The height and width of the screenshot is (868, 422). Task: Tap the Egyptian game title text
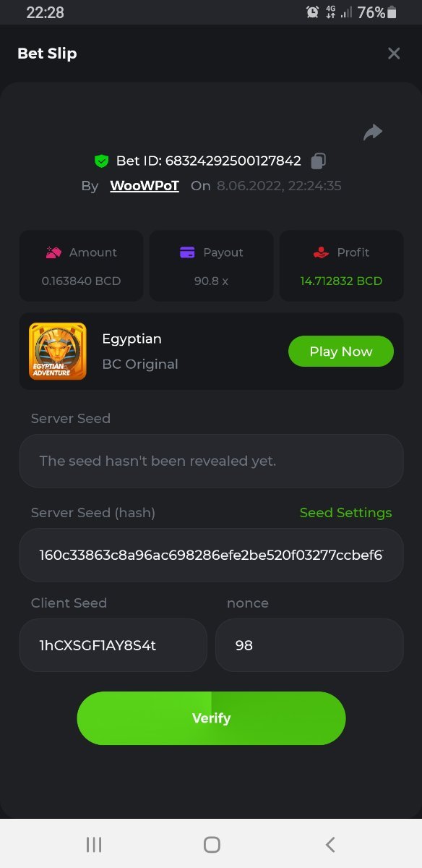point(132,339)
